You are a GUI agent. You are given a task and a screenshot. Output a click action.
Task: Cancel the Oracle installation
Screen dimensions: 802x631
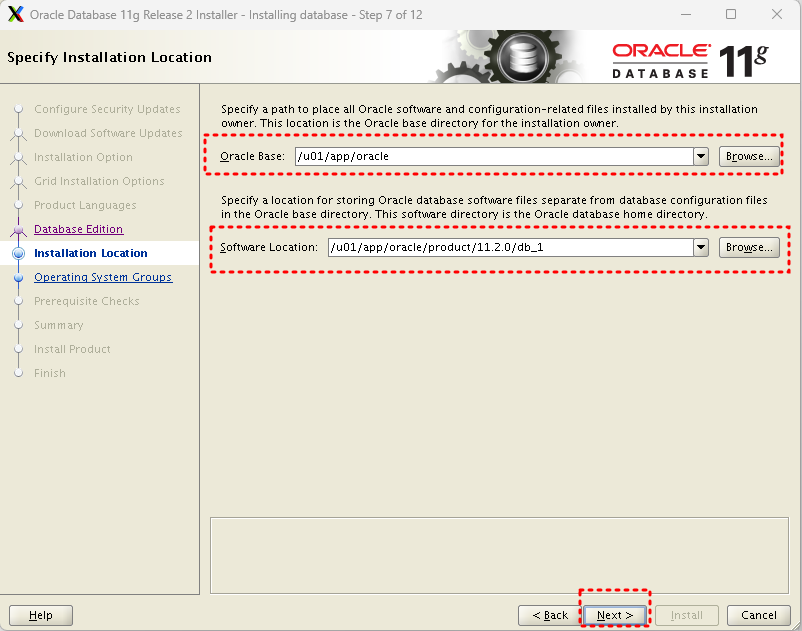click(x=759, y=615)
